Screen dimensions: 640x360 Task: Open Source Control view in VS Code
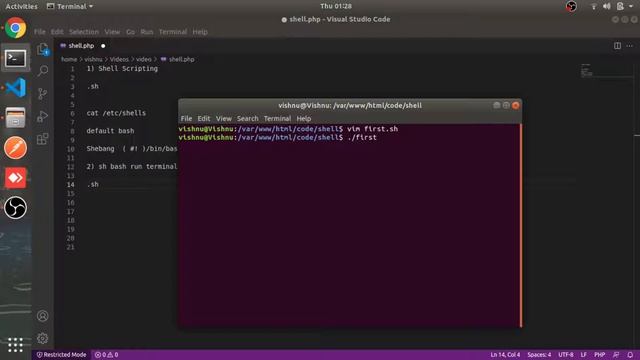[x=43, y=94]
